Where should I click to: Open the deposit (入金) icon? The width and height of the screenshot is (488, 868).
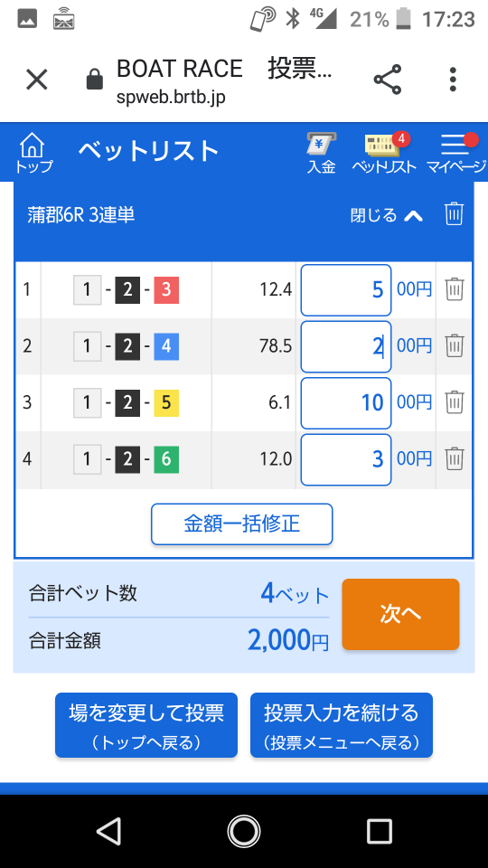coord(322,154)
